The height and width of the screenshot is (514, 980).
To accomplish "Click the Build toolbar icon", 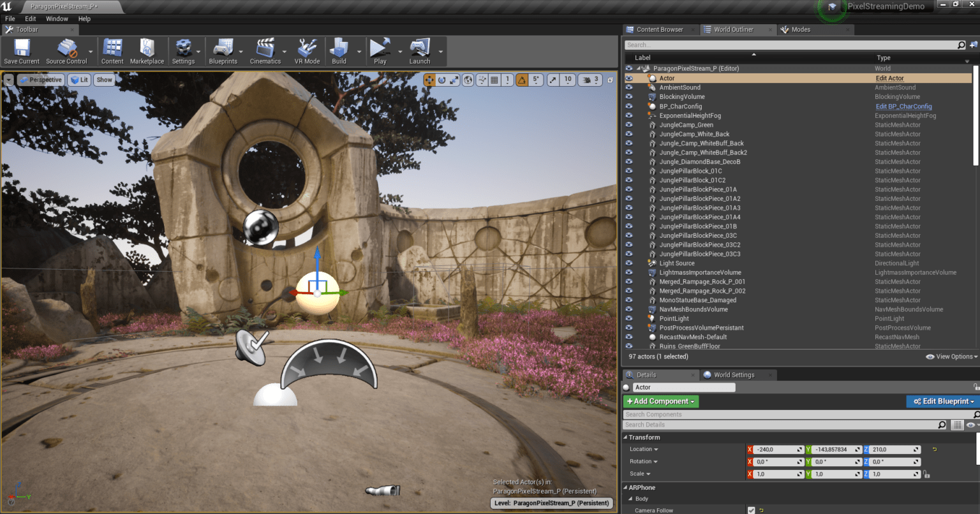I will pos(339,52).
